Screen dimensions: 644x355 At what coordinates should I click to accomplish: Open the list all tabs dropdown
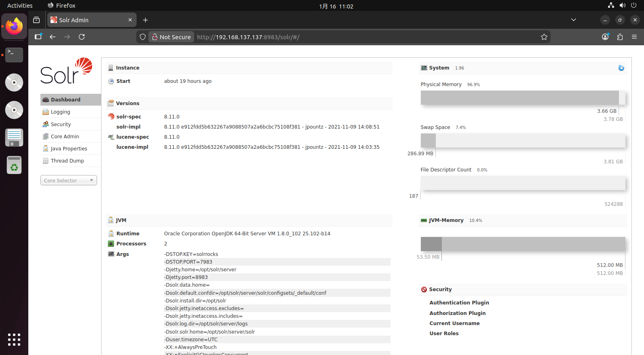pos(573,20)
